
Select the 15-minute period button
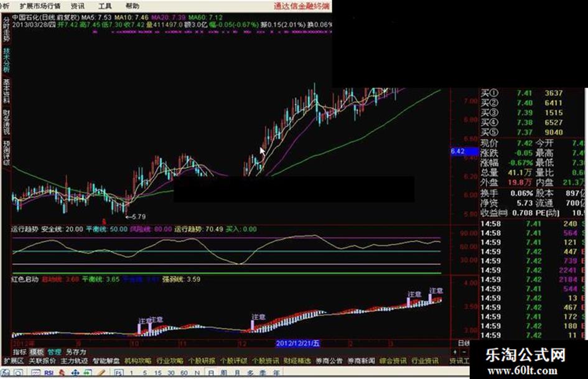(x=158, y=373)
